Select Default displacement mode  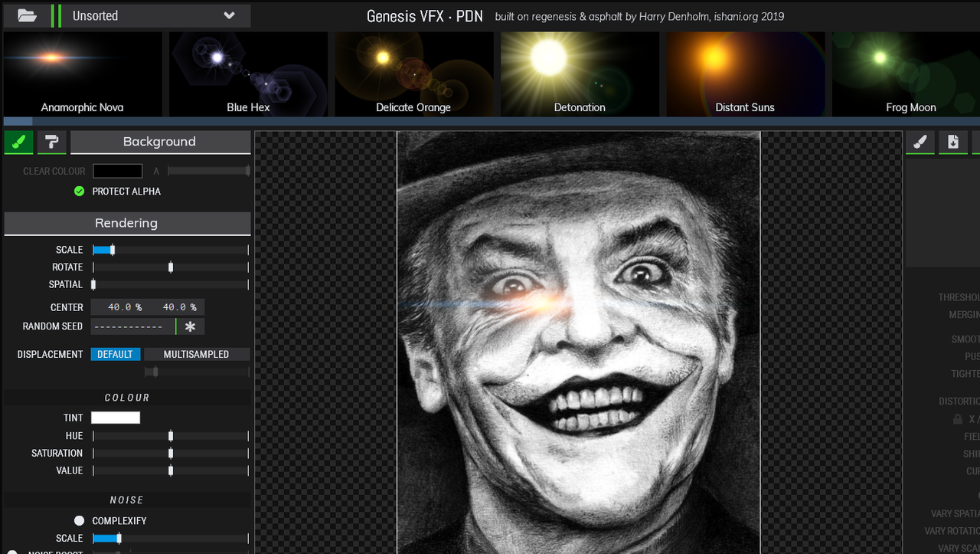(116, 354)
